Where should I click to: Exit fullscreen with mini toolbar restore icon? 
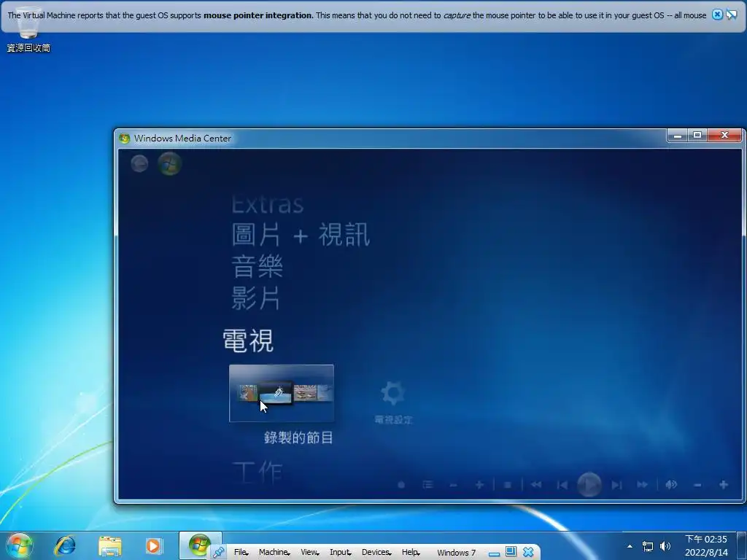(511, 551)
